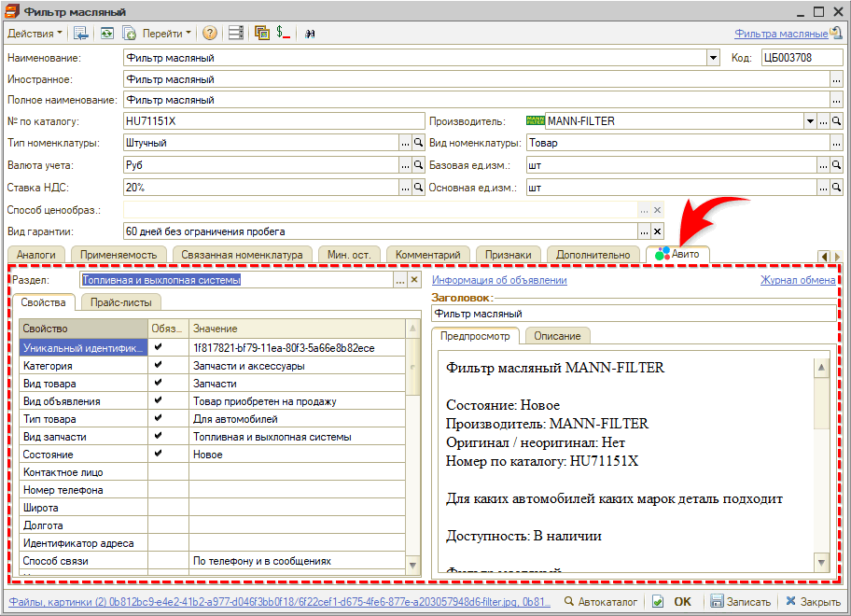Click the refresh icon in toolbar
Viewport: 851px width, 616px height.
[107, 33]
